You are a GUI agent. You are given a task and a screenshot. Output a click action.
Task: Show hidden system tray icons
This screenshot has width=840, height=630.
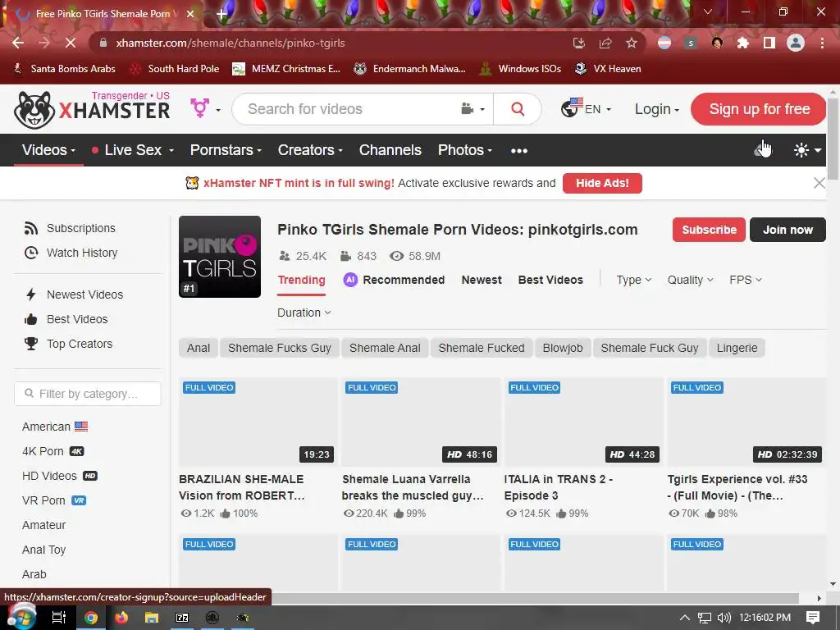[685, 618]
